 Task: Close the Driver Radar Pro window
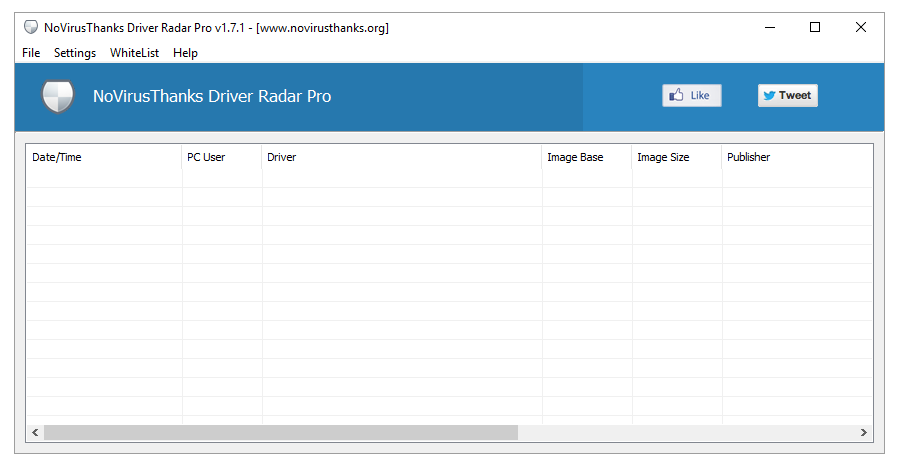861,27
